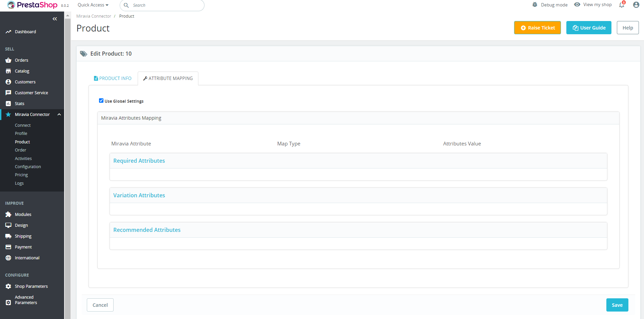The height and width of the screenshot is (319, 644).
Task: Click the Debug mode bug icon
Action: point(535,5)
